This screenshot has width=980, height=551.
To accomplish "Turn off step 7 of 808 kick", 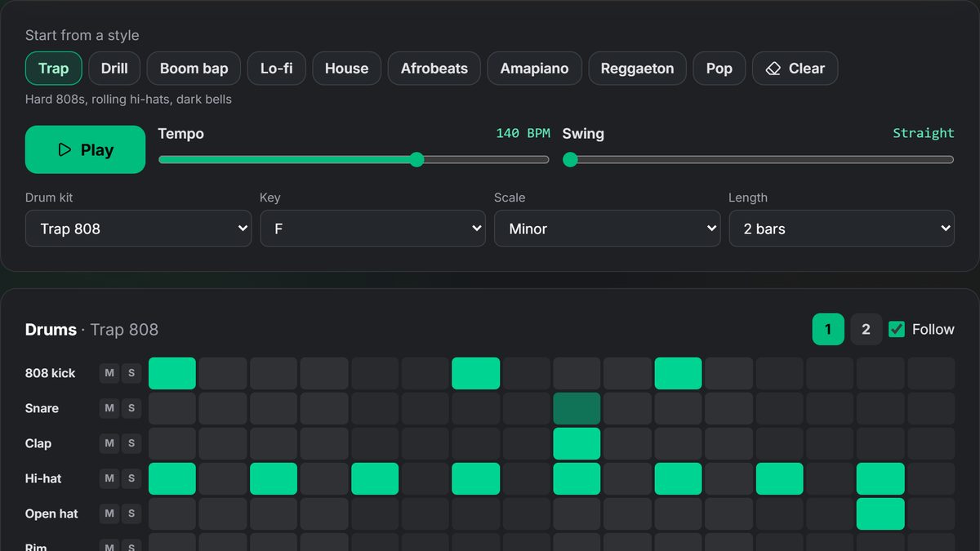I will pos(476,373).
